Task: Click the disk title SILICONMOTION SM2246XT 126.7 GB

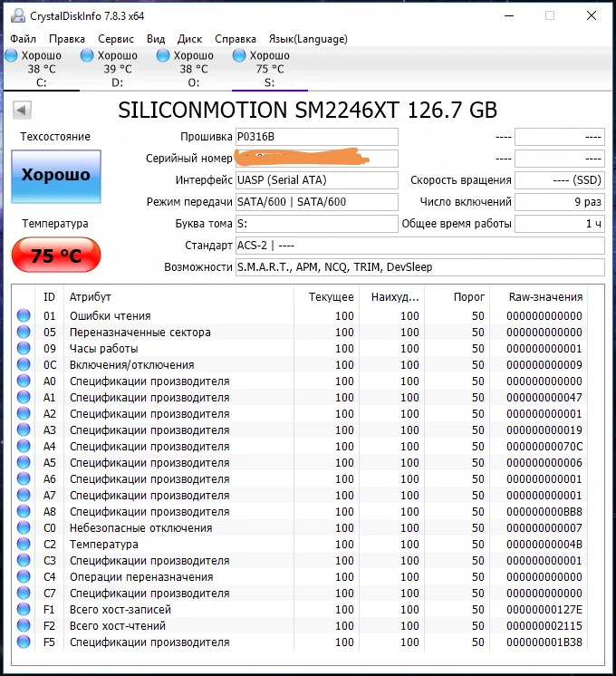Action: click(308, 110)
